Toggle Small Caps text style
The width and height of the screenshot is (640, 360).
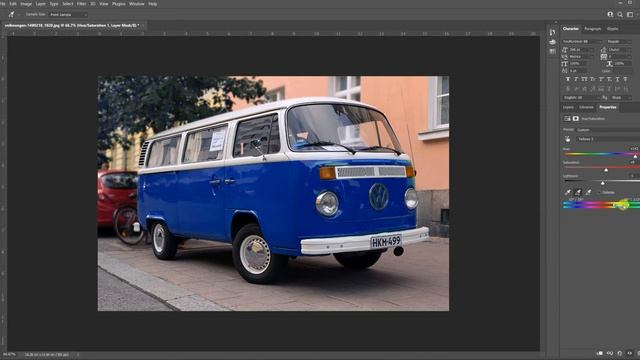pyautogui.click(x=592, y=79)
